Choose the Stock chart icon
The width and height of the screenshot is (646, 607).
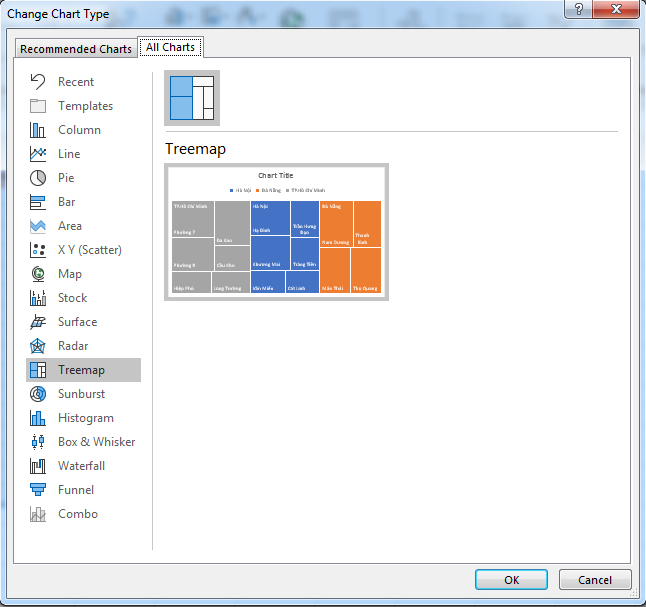[x=38, y=298]
